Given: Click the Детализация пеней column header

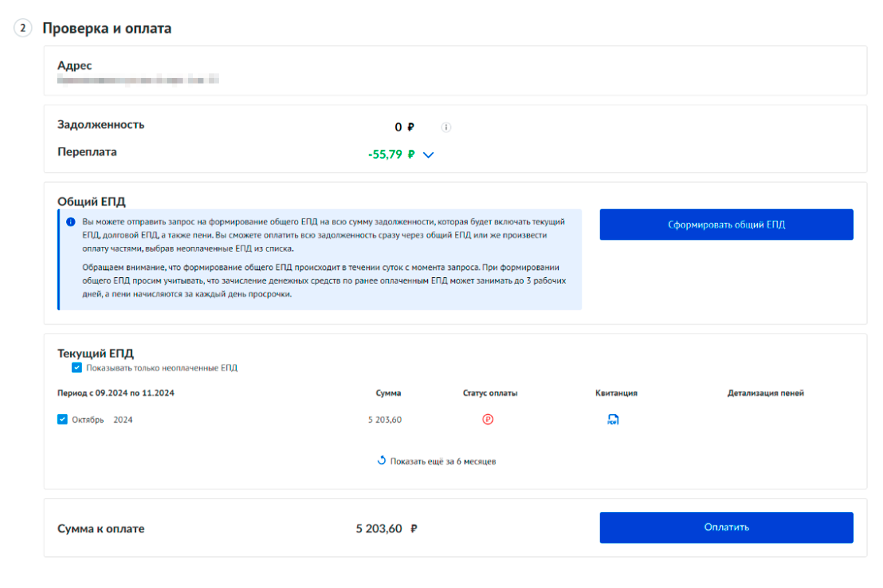Looking at the screenshot, I should (x=765, y=393).
